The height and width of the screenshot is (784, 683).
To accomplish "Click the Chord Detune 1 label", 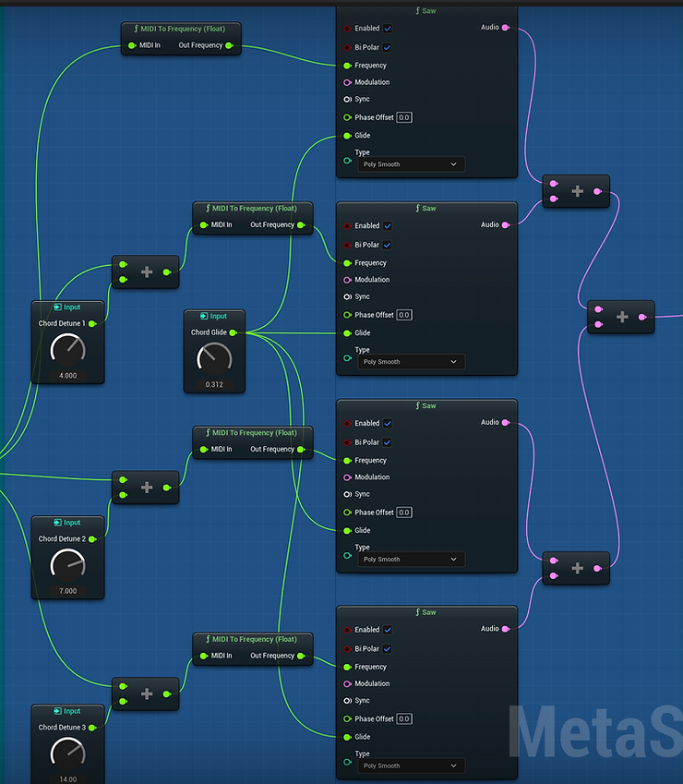I will [x=62, y=323].
